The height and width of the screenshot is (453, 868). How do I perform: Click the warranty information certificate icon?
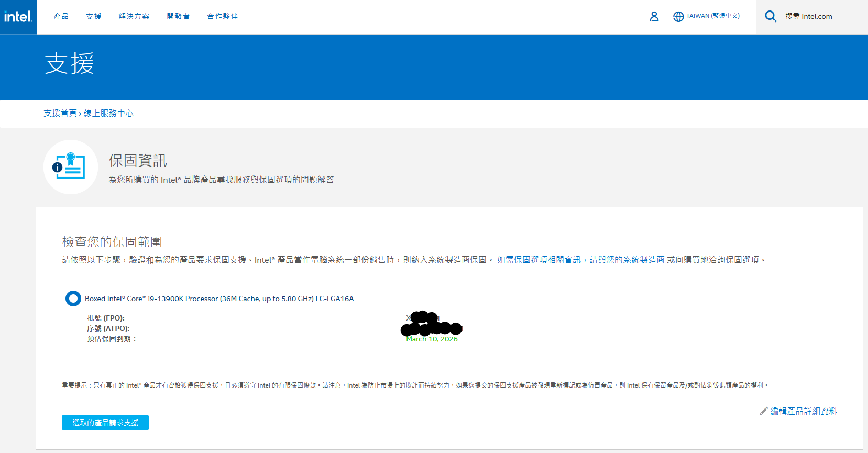click(x=71, y=167)
